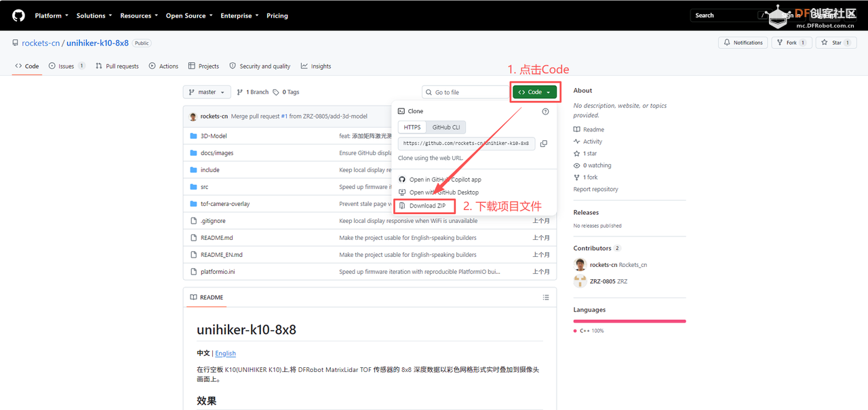
Task: Select the HTTPS clone tab
Action: pyautogui.click(x=412, y=127)
